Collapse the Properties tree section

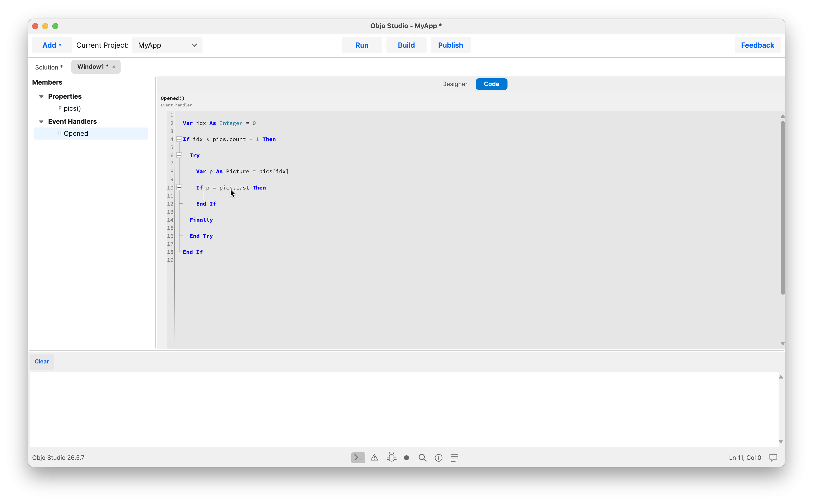point(41,96)
